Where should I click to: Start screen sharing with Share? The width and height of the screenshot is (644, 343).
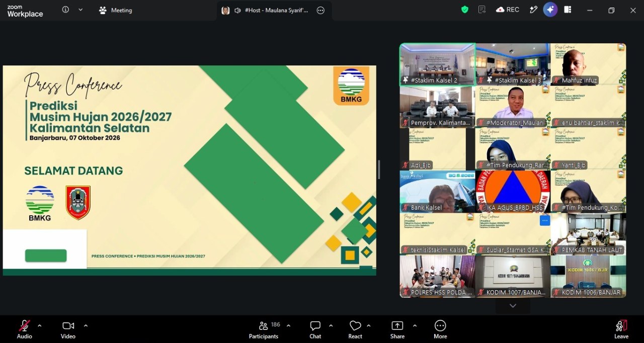point(397,329)
